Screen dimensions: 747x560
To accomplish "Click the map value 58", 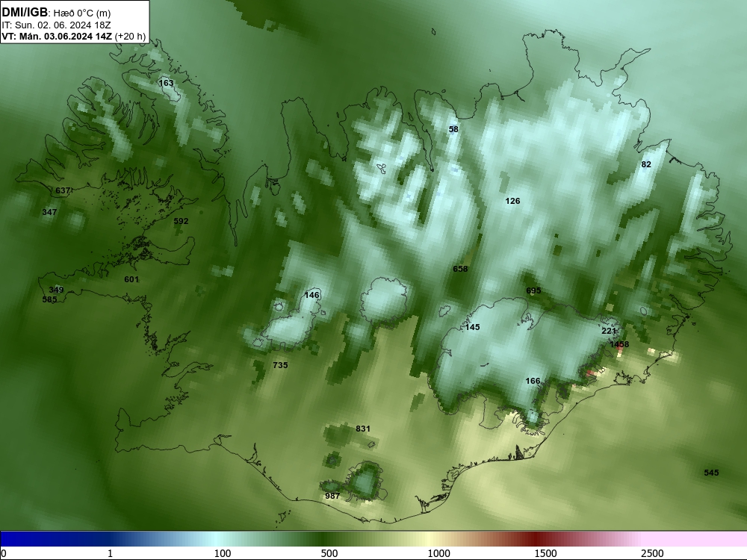I will pyautogui.click(x=453, y=129).
